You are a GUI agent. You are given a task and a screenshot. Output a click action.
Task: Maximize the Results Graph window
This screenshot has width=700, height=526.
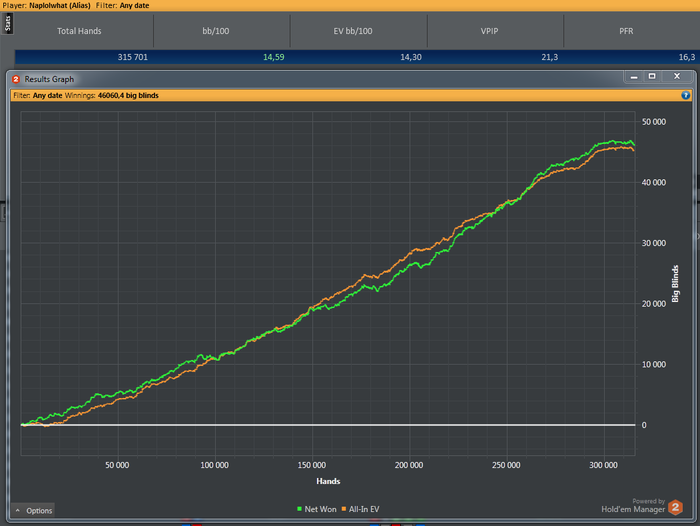pyautogui.click(x=652, y=76)
